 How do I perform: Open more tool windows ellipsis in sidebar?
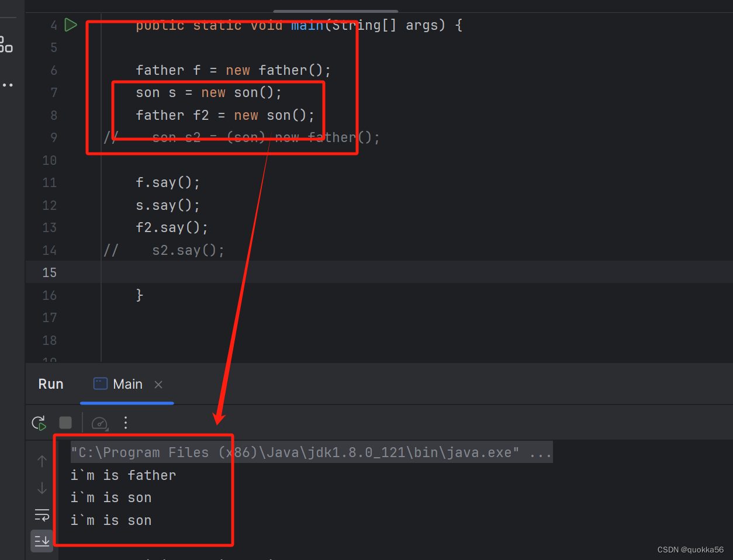[7, 85]
